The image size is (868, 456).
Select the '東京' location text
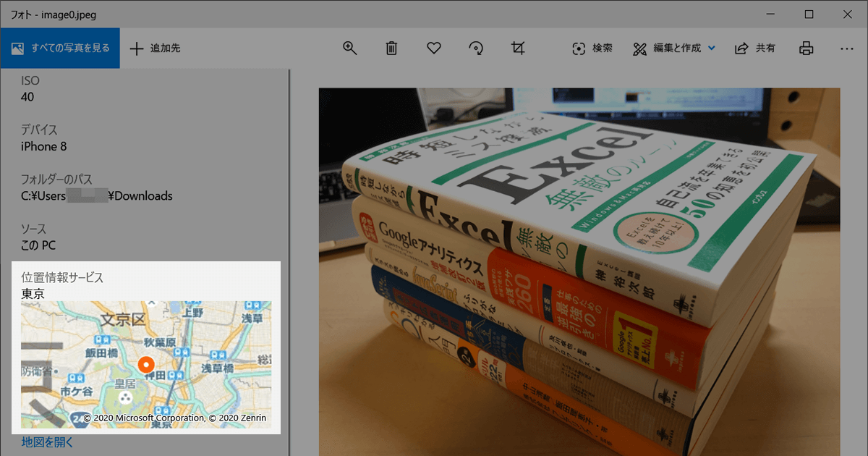click(33, 294)
